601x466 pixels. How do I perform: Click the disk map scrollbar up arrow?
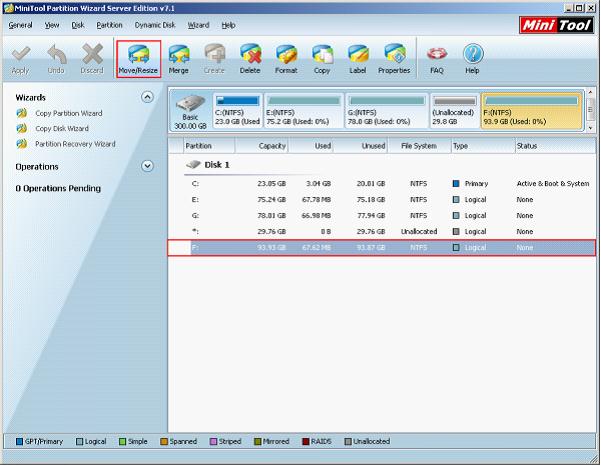point(590,92)
